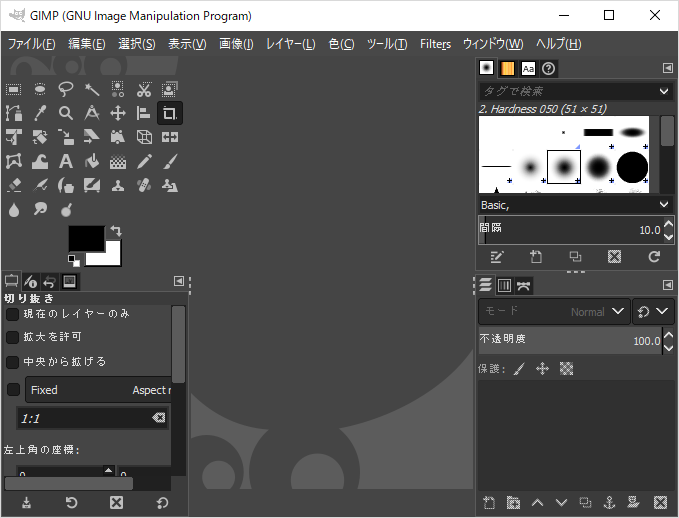Select the Move tool
The width and height of the screenshot is (679, 518).
click(118, 113)
